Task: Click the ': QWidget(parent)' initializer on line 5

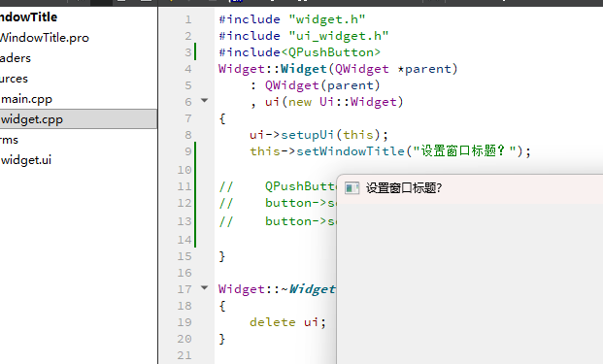Action: [315, 85]
